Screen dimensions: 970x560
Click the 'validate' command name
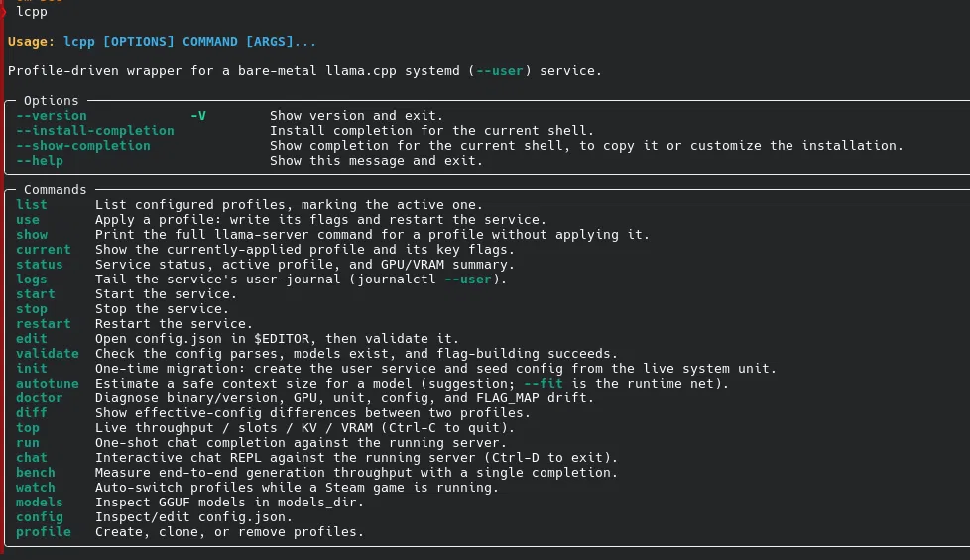[48, 353]
